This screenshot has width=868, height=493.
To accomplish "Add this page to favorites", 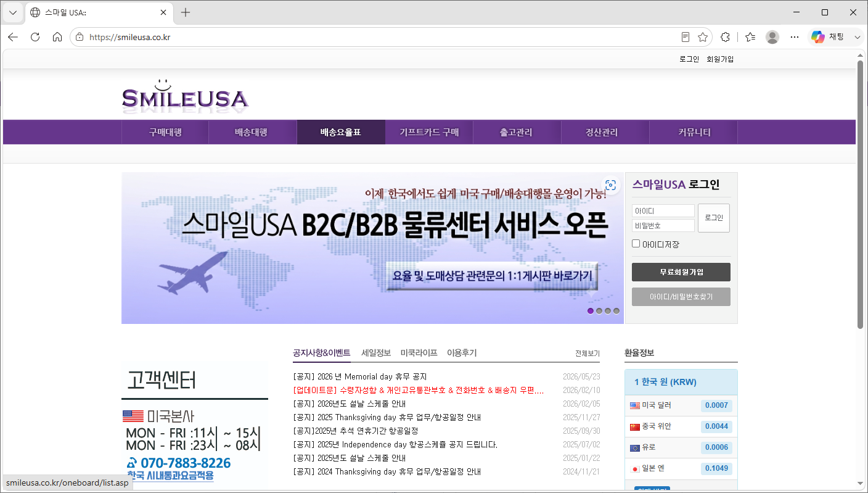I will tap(703, 37).
